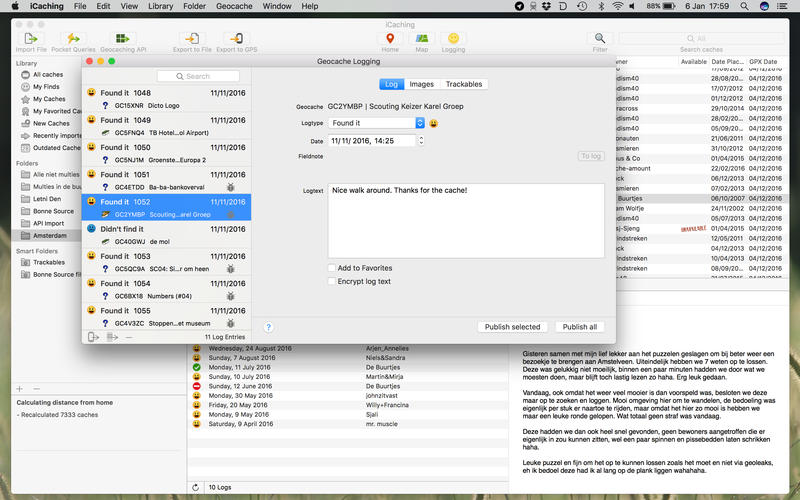800x500 pixels.
Task: Open Pocket Queries from the toolbar
Action: pos(73,39)
